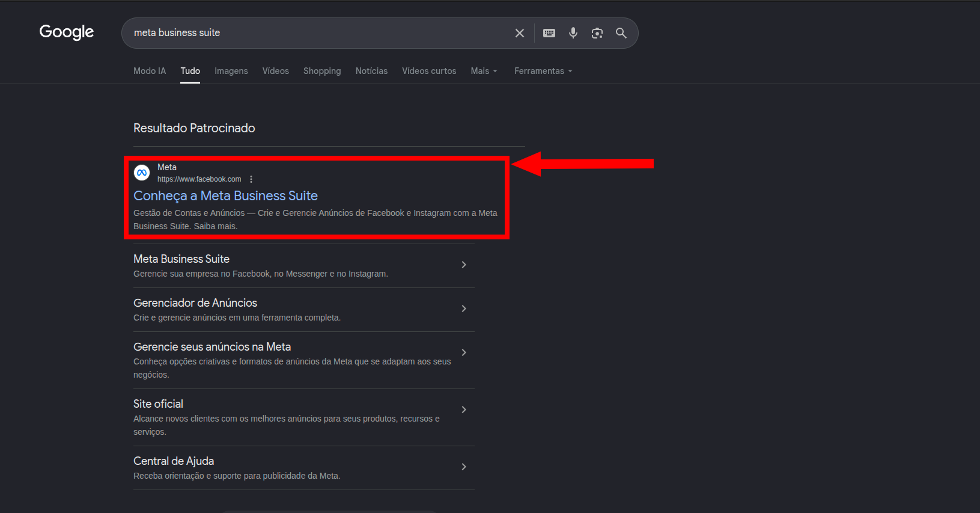Switch to the Imagens tab
980x513 pixels.
pyautogui.click(x=231, y=71)
